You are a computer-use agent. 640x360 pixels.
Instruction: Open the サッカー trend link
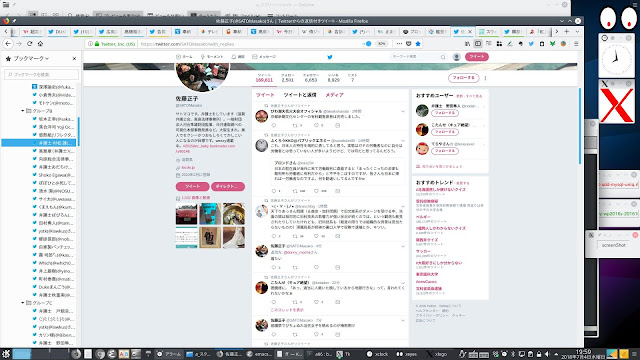pos(423,251)
